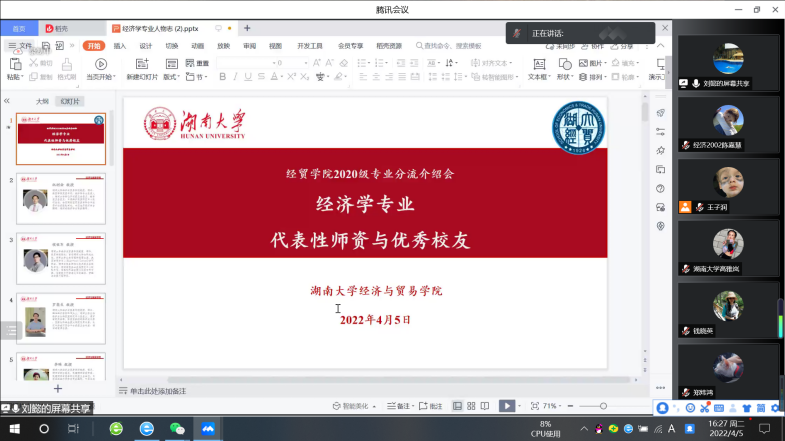Image resolution: width=785 pixels, height=441 pixels.
Task: Click the Save icon in quick access toolbar
Action: click(x=46, y=46)
